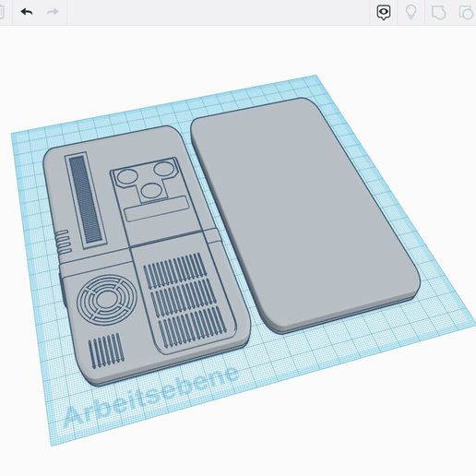476x476 pixels.
Task: Click the Ungroup shapes icon at far right
Action: 467,13
